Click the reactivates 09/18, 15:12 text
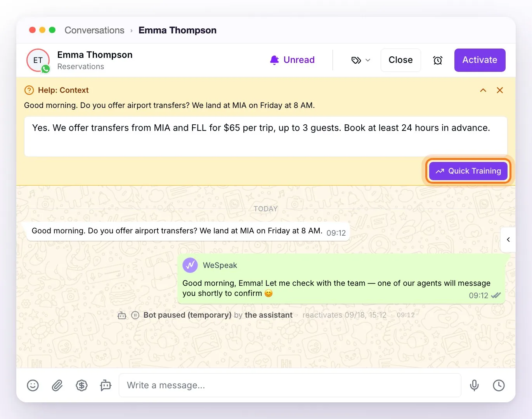 [345, 315]
